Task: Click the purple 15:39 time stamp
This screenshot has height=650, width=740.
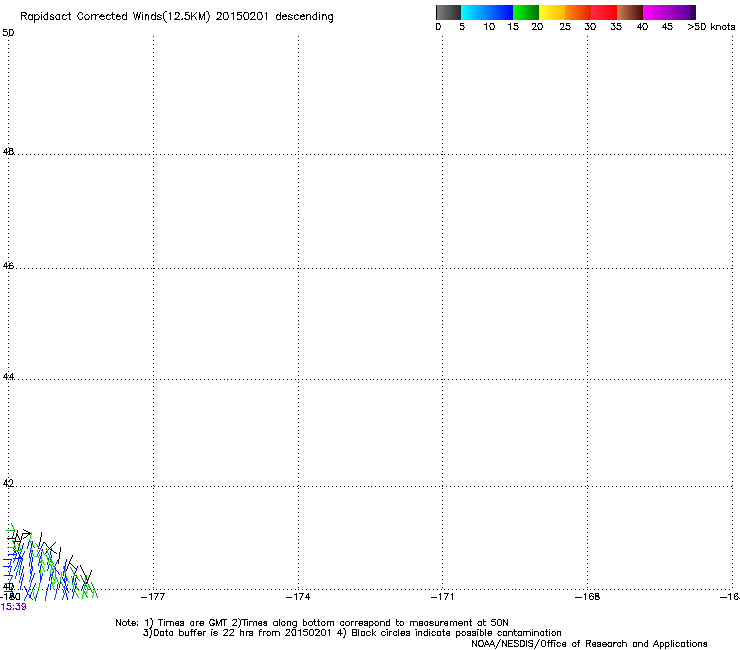Action: coord(14,607)
